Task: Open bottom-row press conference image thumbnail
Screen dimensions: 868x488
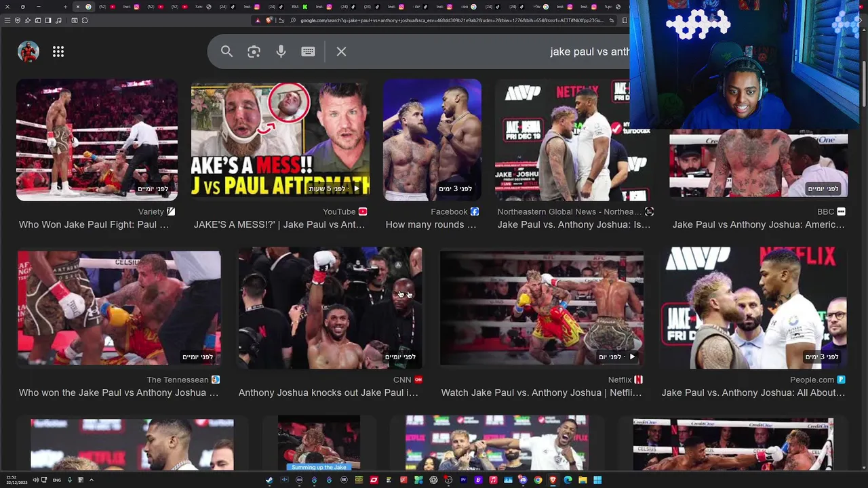Action: coord(496,443)
